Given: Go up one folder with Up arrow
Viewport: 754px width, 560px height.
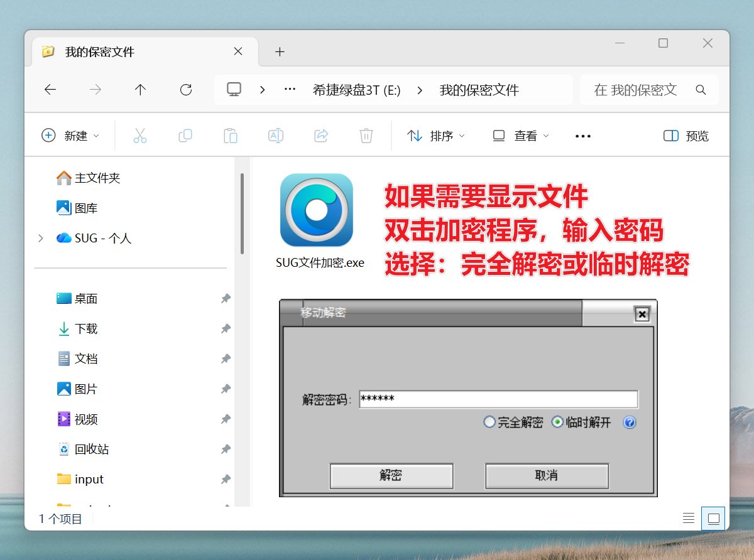Looking at the screenshot, I should click(x=140, y=90).
